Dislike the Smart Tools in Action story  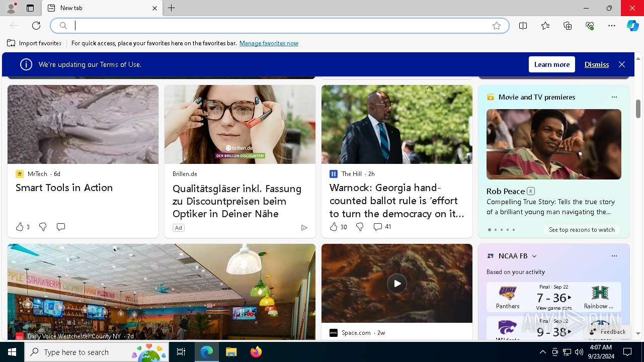pyautogui.click(x=43, y=227)
